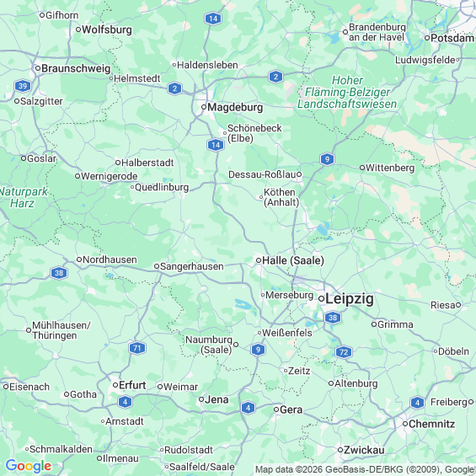Viewport: 476px width, 476px height.
Task: Click the A38 shield near Nordhausen
Action: point(59,273)
